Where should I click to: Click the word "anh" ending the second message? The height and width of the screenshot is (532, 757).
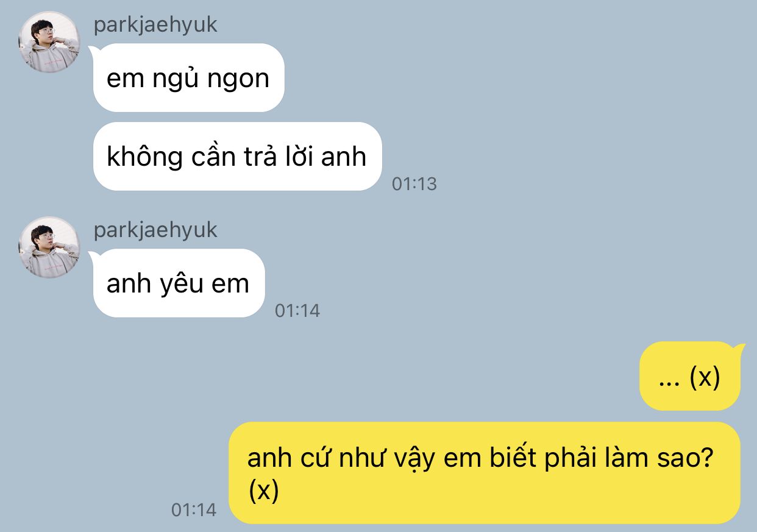tap(344, 157)
